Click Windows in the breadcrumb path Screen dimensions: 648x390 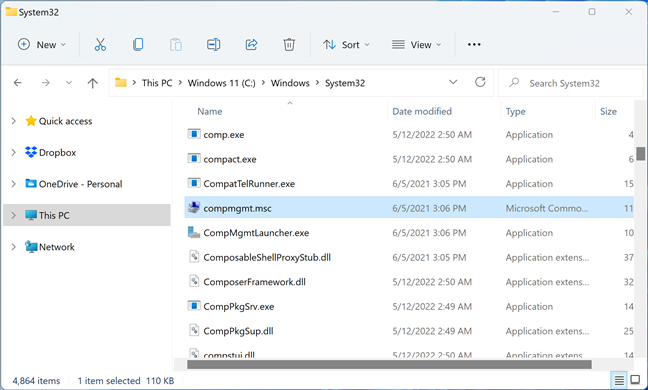[x=290, y=83]
